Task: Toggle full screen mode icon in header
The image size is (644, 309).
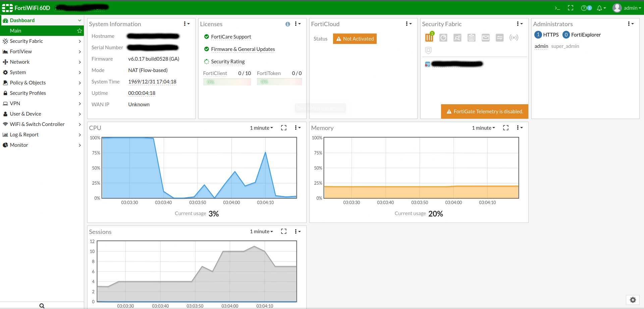Action: click(571, 8)
